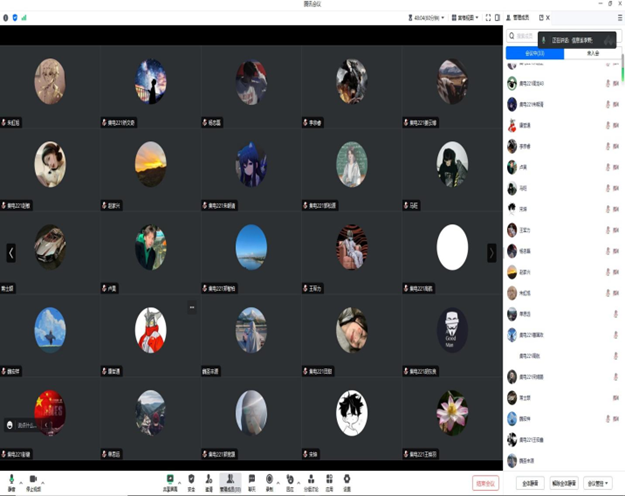Toggle the camera video button
Viewport: 625px width, 496px height.
pos(33,480)
